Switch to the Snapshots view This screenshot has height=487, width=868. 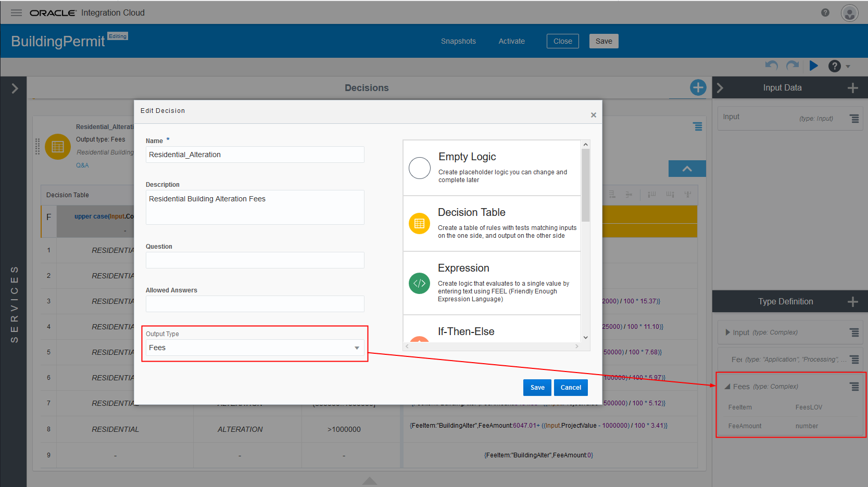[x=458, y=41]
